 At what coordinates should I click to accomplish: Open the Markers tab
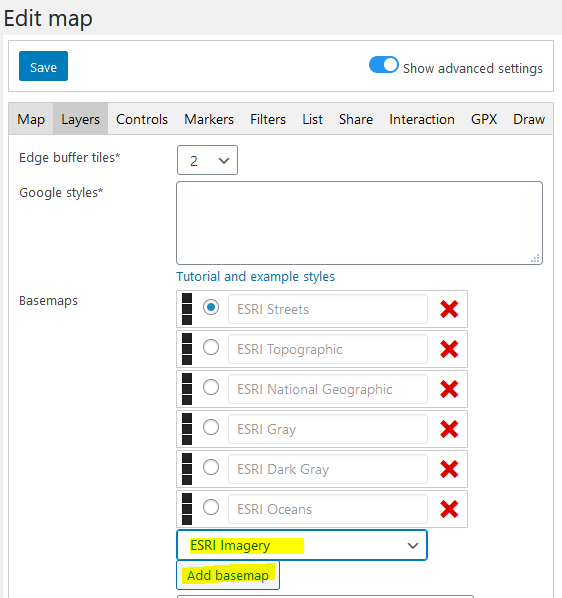[x=209, y=119]
